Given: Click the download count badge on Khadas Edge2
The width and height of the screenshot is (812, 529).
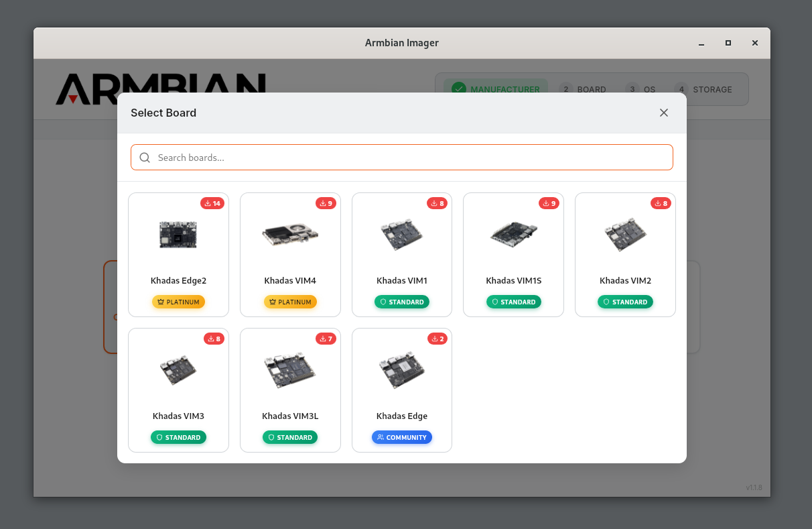Looking at the screenshot, I should [212, 203].
